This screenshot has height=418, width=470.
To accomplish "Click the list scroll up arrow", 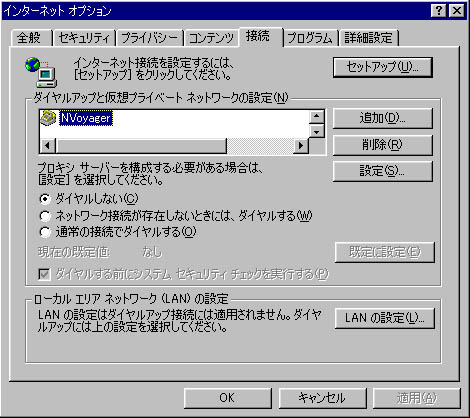I will point(316,117).
